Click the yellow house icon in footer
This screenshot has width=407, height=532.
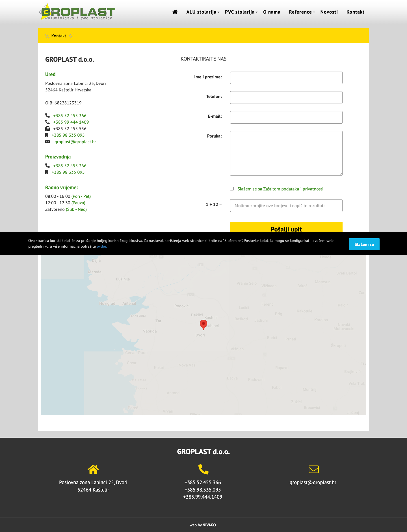(93, 469)
